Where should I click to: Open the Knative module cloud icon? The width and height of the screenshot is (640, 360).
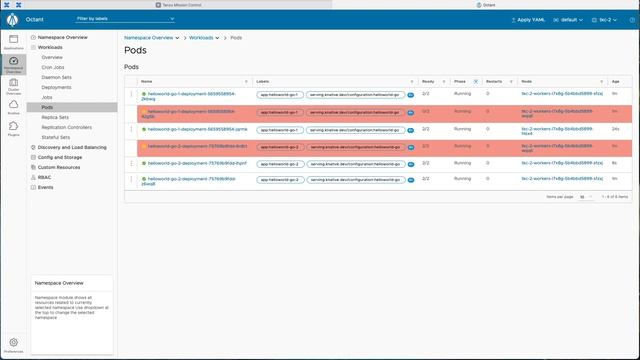pyautogui.click(x=13, y=107)
